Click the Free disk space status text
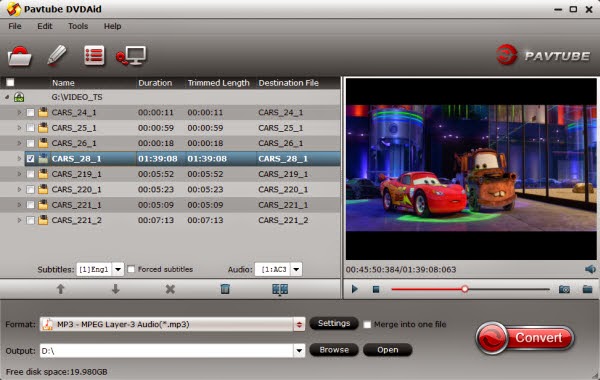This screenshot has width=600, height=380. [57, 372]
